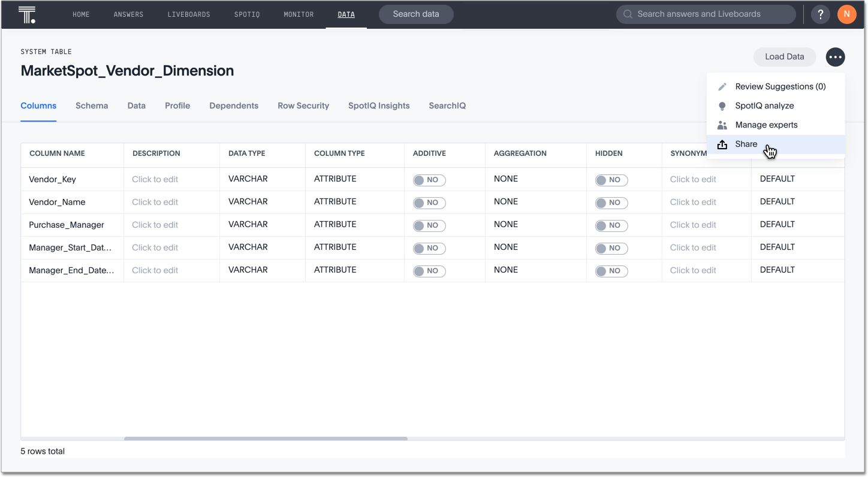
Task: Focus the Search answers and Liveboards field
Action: coord(707,14)
